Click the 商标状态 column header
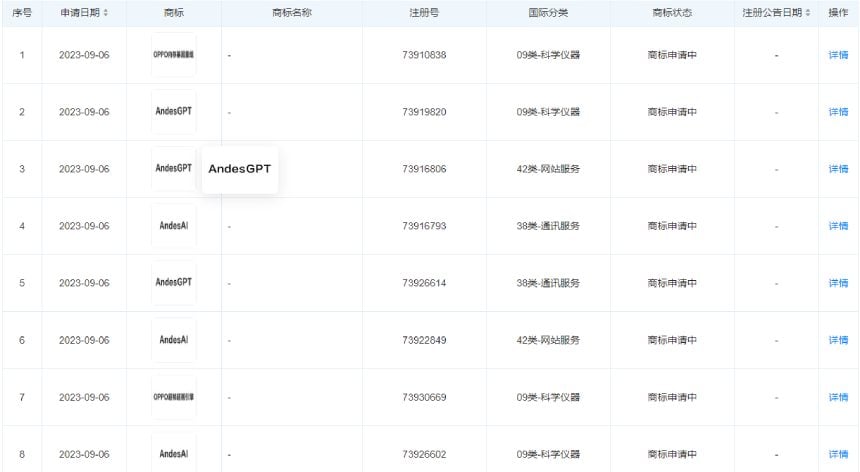Screen dimensions: 860x472 672,13
